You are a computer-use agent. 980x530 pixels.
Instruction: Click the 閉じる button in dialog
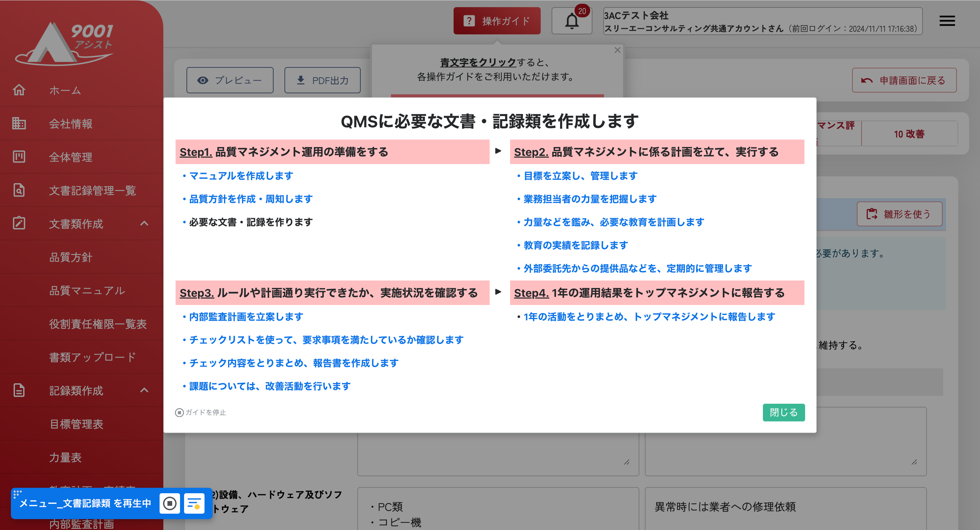[x=783, y=413]
